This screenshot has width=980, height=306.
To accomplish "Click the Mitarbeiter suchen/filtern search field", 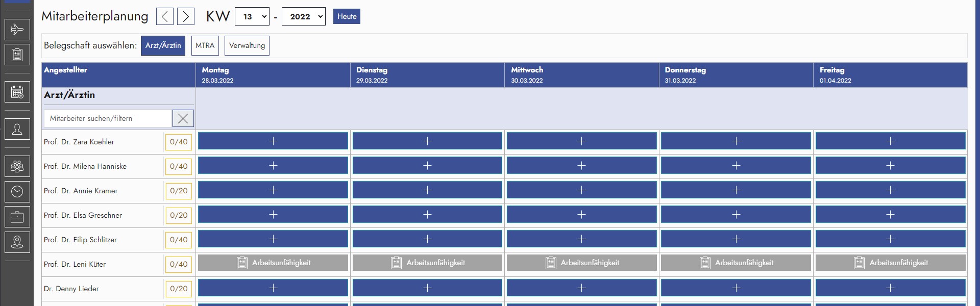I will pos(108,118).
